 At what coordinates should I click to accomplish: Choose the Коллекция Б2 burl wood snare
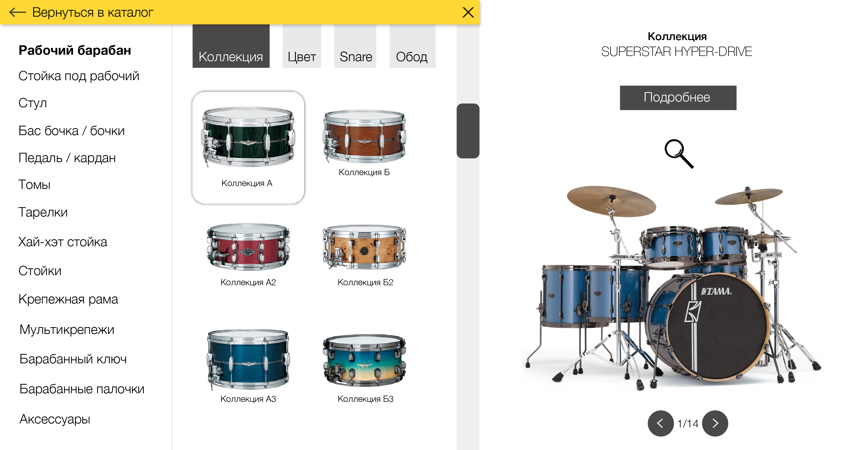coord(365,255)
